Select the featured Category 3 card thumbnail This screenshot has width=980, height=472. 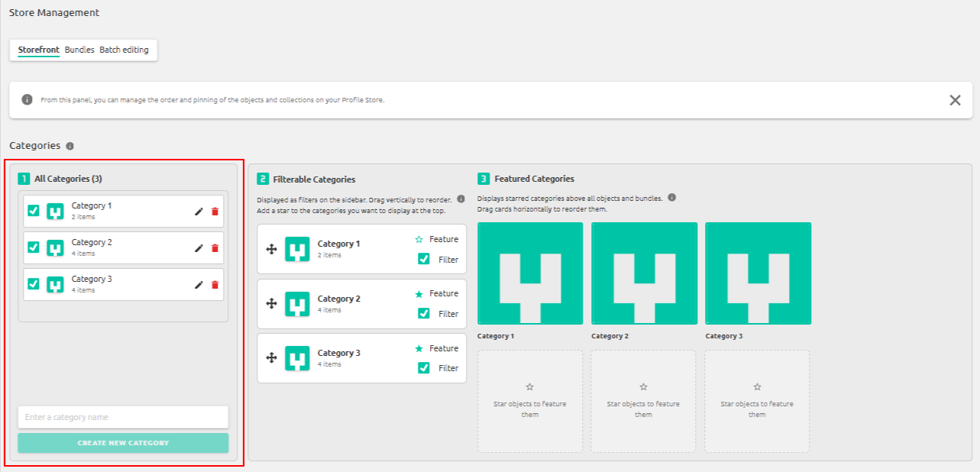[x=758, y=273]
